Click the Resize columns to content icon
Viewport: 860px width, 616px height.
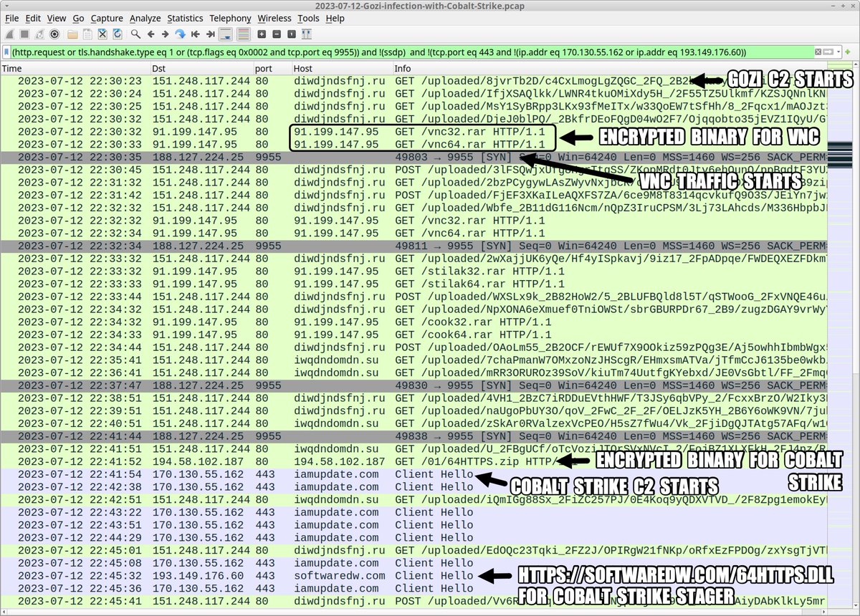[307, 34]
